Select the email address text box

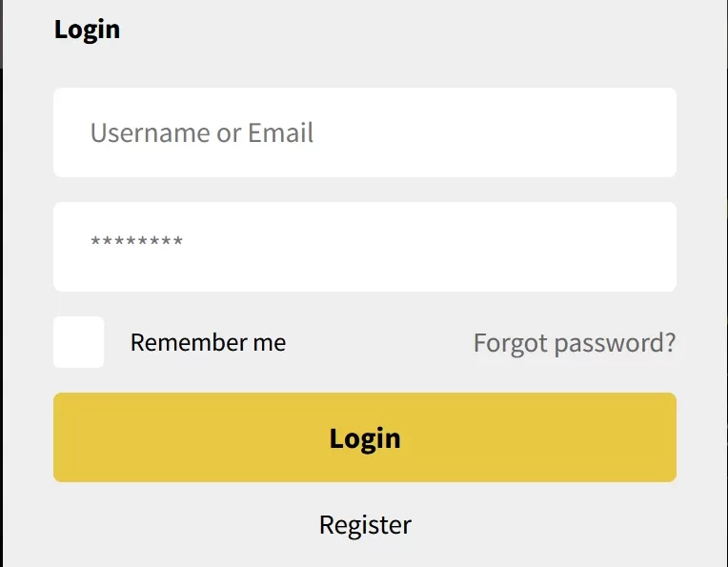coord(364,132)
